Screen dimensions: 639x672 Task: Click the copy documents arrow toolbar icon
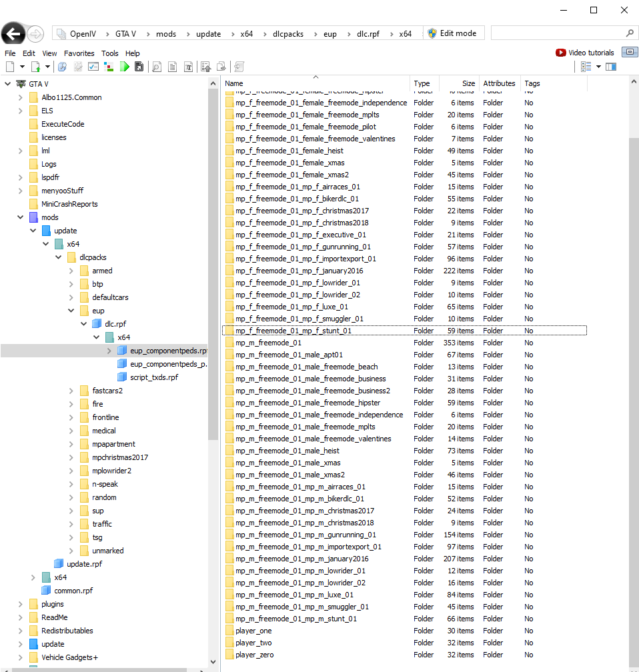pyautogui.click(x=221, y=67)
